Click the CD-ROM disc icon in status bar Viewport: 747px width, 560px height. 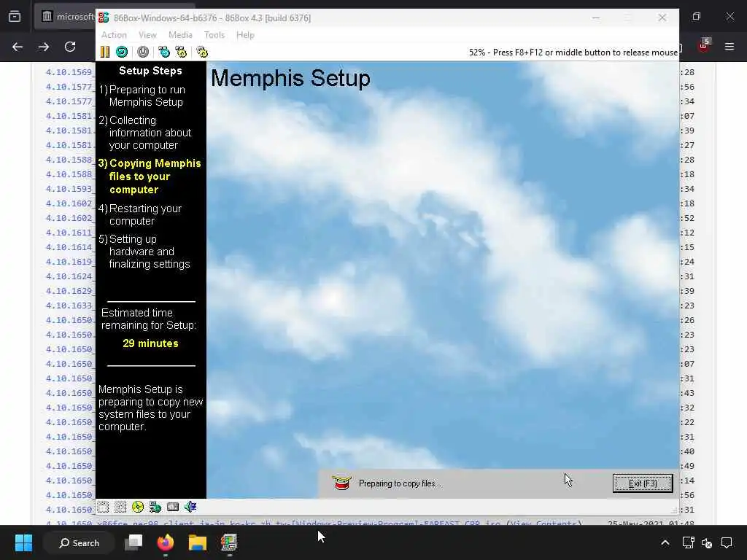[x=138, y=507]
